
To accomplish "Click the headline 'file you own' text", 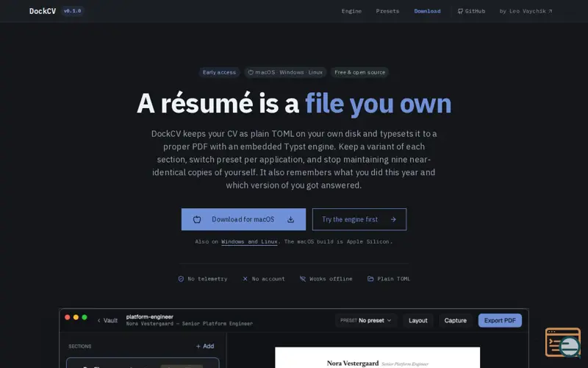I will click(x=379, y=103).
